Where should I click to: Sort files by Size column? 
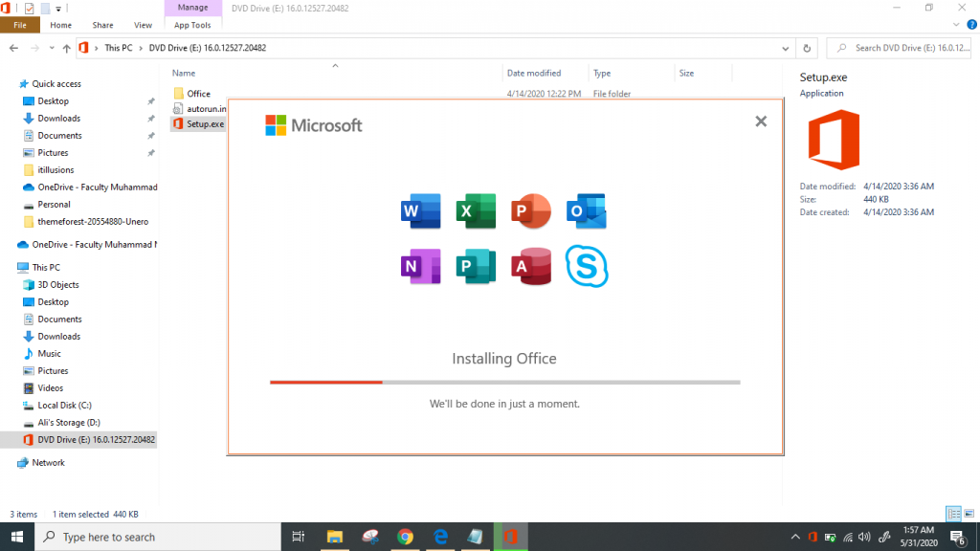(686, 73)
